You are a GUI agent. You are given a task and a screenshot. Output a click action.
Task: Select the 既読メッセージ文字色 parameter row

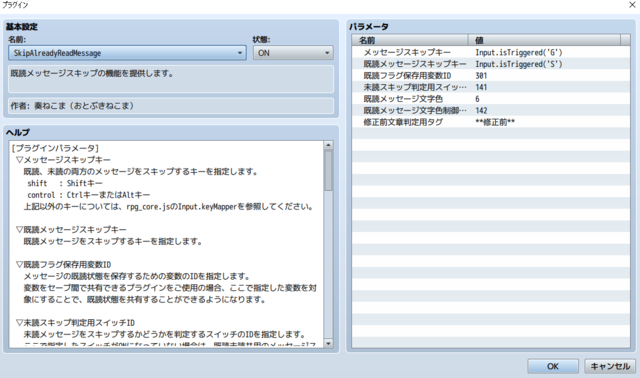(491, 99)
